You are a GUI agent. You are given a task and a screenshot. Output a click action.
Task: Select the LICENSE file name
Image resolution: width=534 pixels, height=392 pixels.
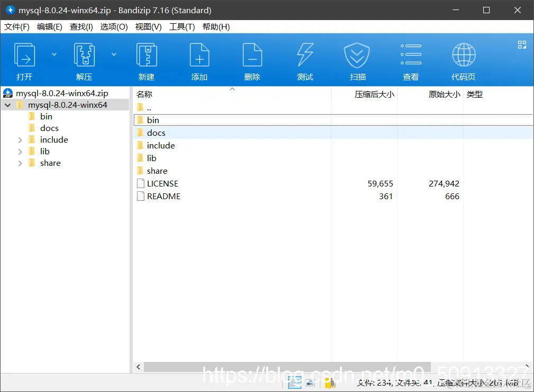(162, 184)
